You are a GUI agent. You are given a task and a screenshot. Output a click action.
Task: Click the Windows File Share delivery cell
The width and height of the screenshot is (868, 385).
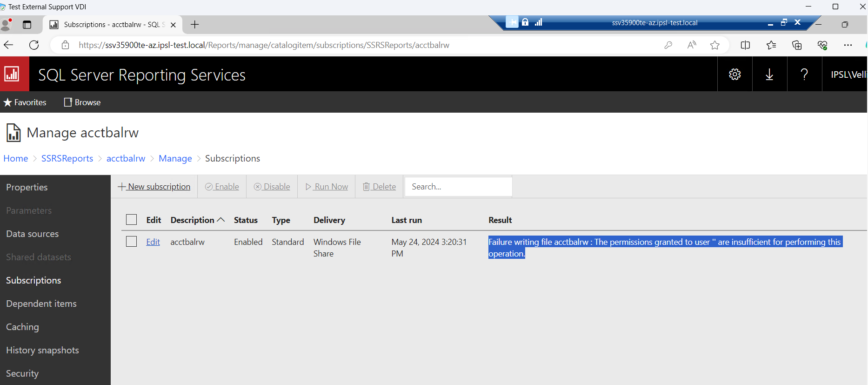click(337, 248)
